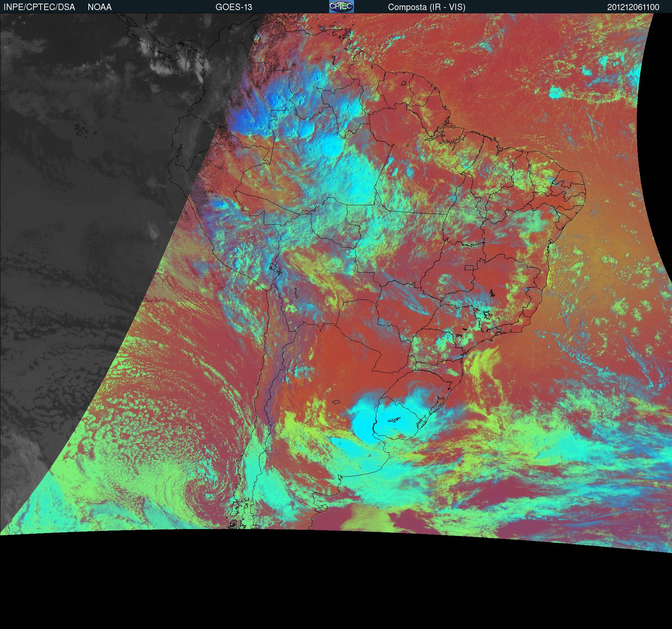
Task: Click the CPTEC logo in header
Action: pos(341,6)
